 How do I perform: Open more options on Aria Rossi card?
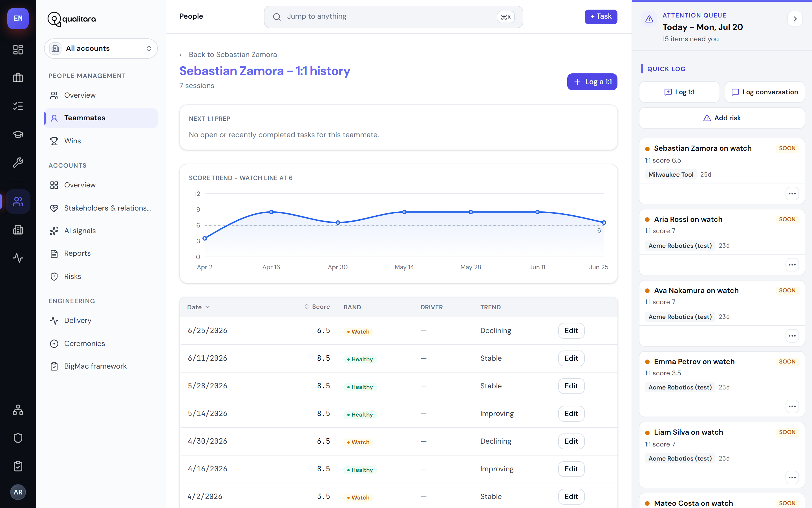(x=792, y=265)
